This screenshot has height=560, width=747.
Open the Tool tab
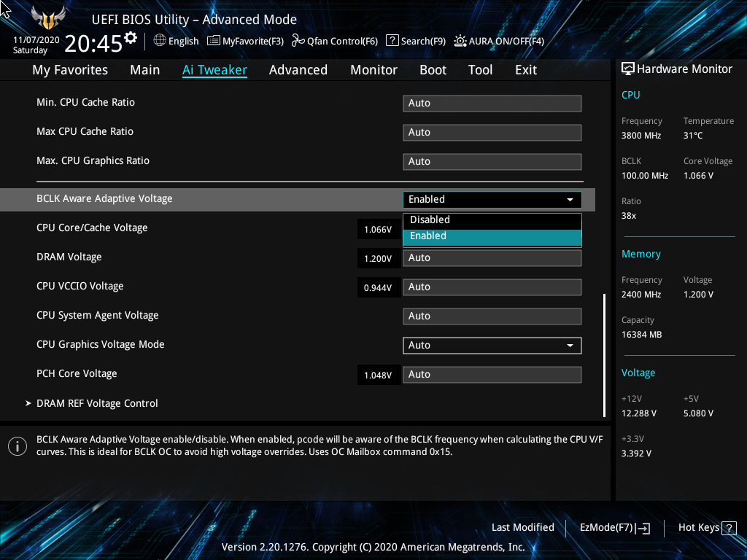[480, 70]
